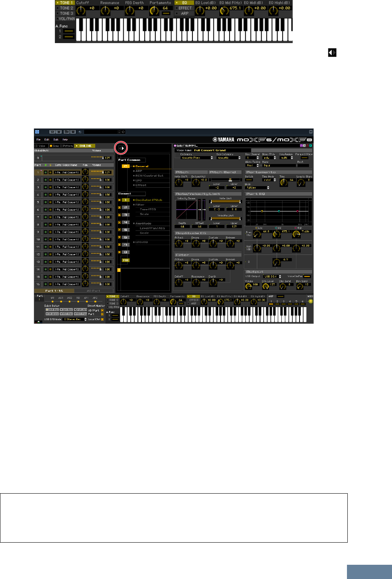This screenshot has height=579, width=392.
Task: Click the Portamento Time knob
Action: (283, 183)
